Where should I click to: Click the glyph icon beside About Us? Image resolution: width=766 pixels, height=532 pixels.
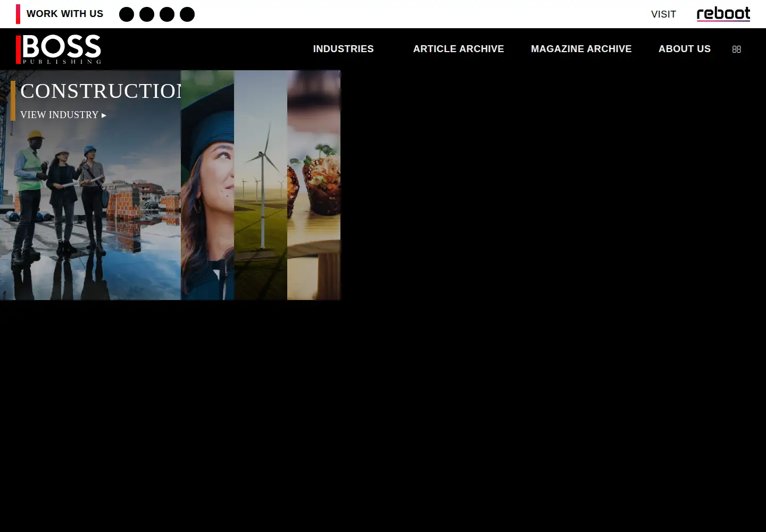click(737, 49)
